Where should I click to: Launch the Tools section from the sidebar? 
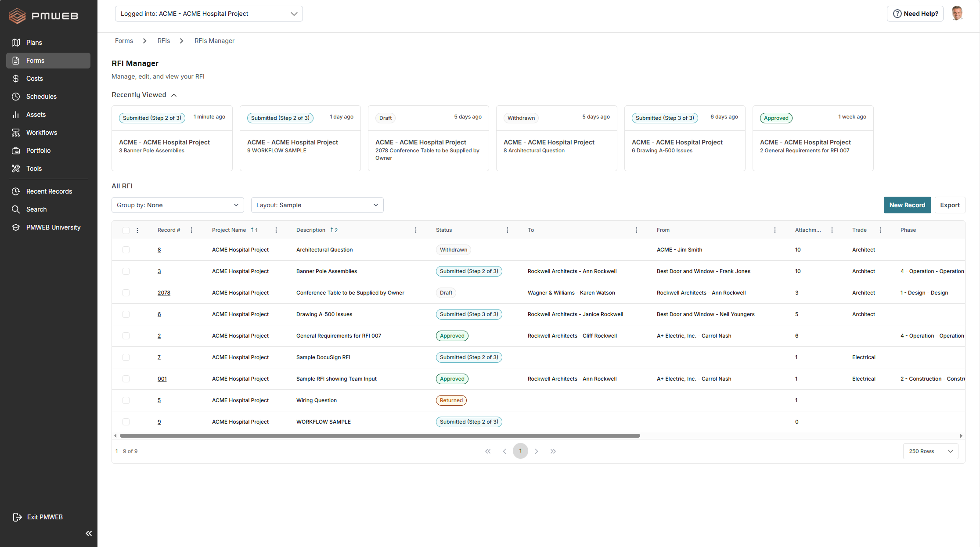(x=34, y=168)
